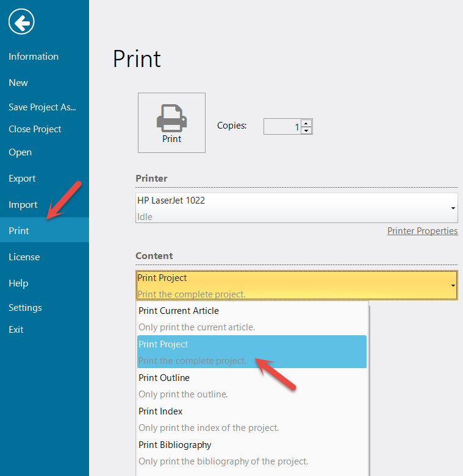
Task: Choose Save Project As in sidebar
Action: (42, 107)
